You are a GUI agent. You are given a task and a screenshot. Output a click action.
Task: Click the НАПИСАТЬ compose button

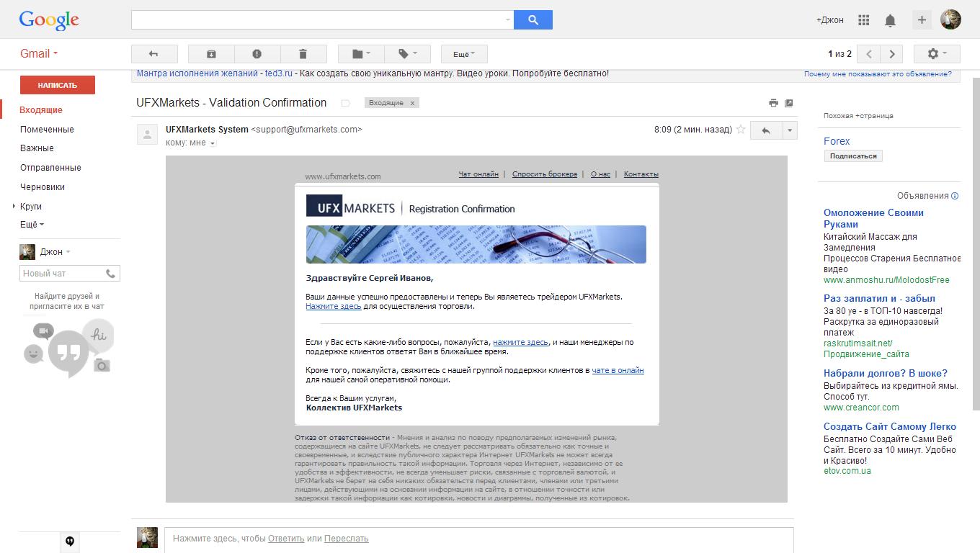tap(58, 85)
